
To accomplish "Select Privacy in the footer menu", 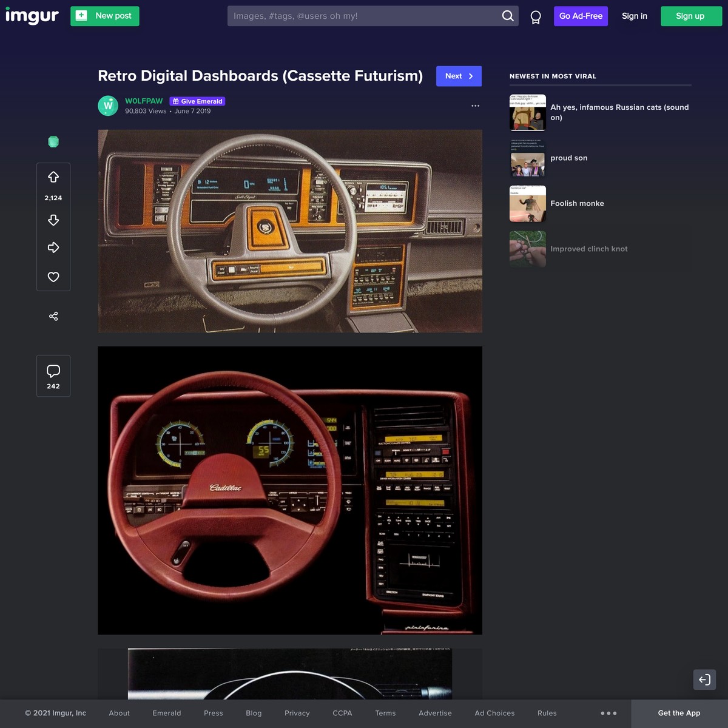I will 297,713.
